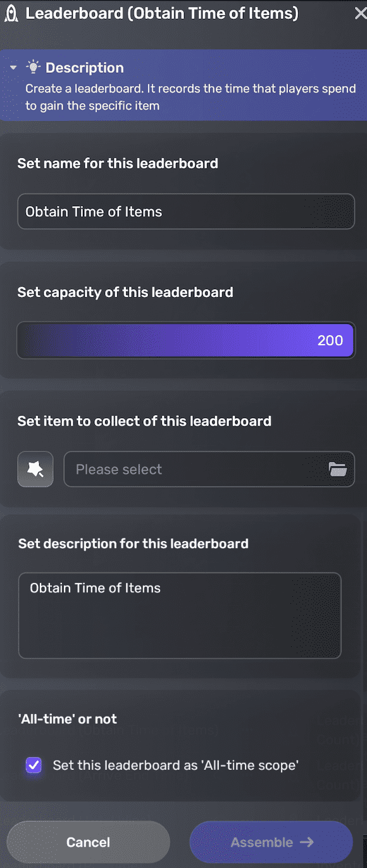The width and height of the screenshot is (367, 868).
Task: Close the Leaderboard dialog with the X
Action: [x=360, y=13]
